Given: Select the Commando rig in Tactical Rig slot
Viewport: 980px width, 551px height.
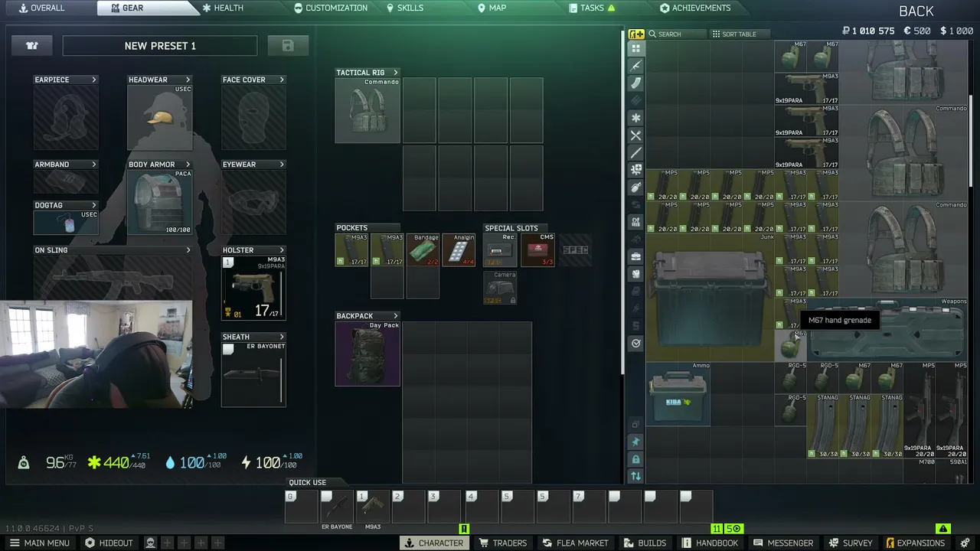Looking at the screenshot, I should [367, 110].
